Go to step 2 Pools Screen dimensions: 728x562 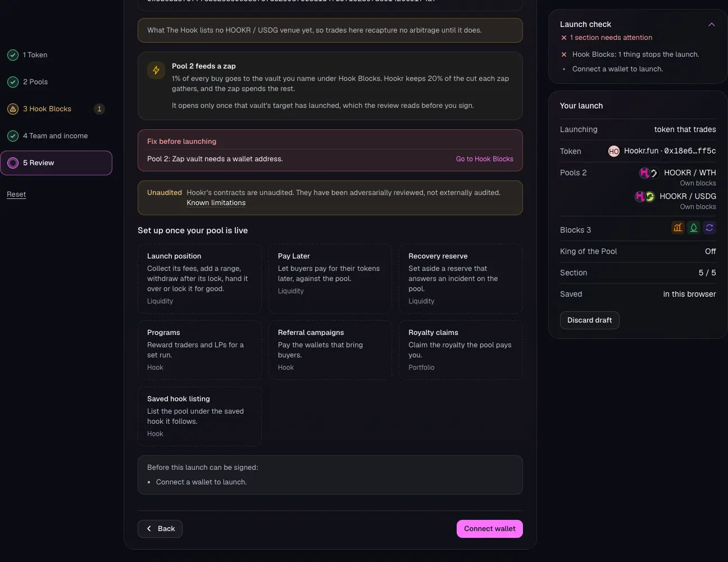56,82
